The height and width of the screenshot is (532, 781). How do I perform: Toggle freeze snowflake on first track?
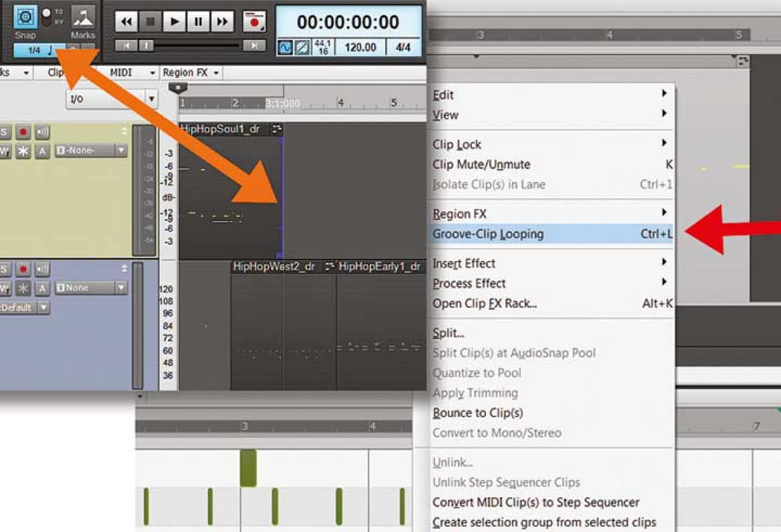pos(23,151)
